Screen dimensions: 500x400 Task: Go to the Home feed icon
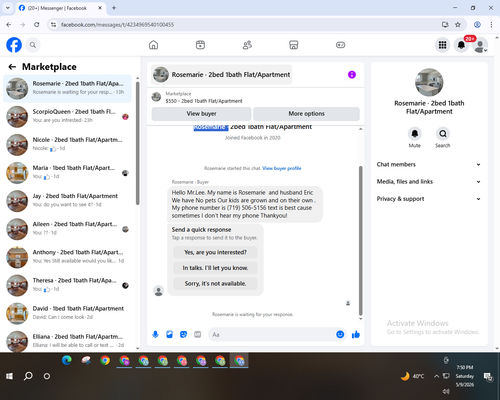[x=153, y=45]
